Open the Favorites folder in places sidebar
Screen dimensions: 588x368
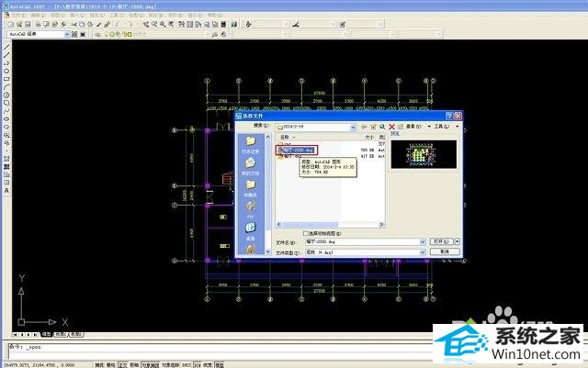pyautogui.click(x=251, y=188)
